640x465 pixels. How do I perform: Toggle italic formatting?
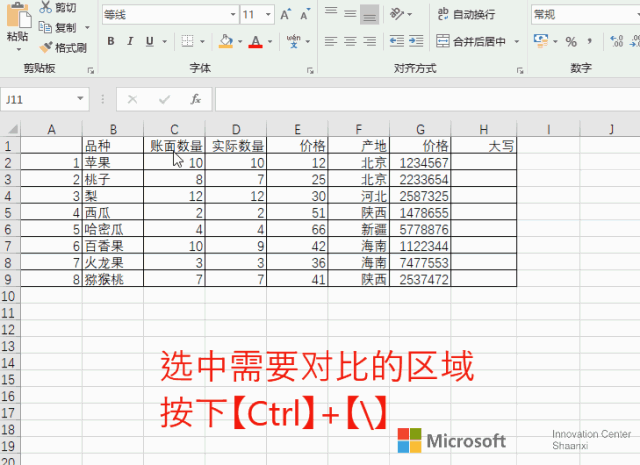coord(129,42)
